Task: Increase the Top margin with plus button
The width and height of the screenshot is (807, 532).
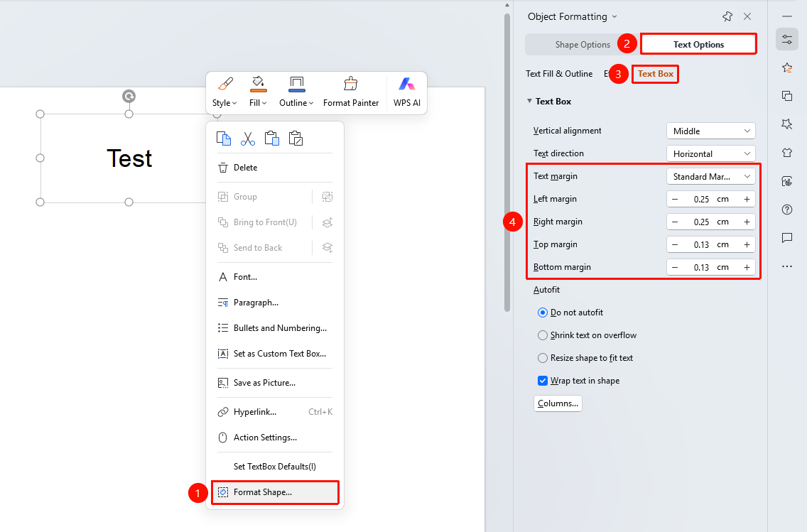Action: click(747, 244)
